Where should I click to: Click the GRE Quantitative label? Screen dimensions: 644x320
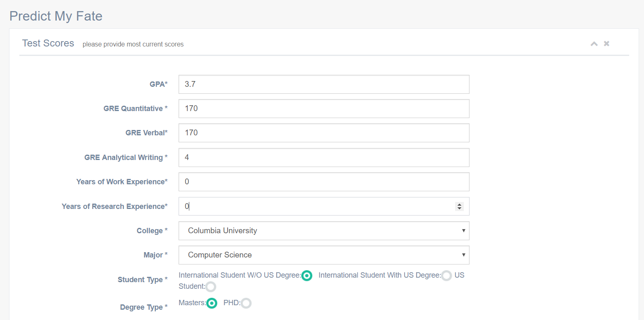point(135,109)
